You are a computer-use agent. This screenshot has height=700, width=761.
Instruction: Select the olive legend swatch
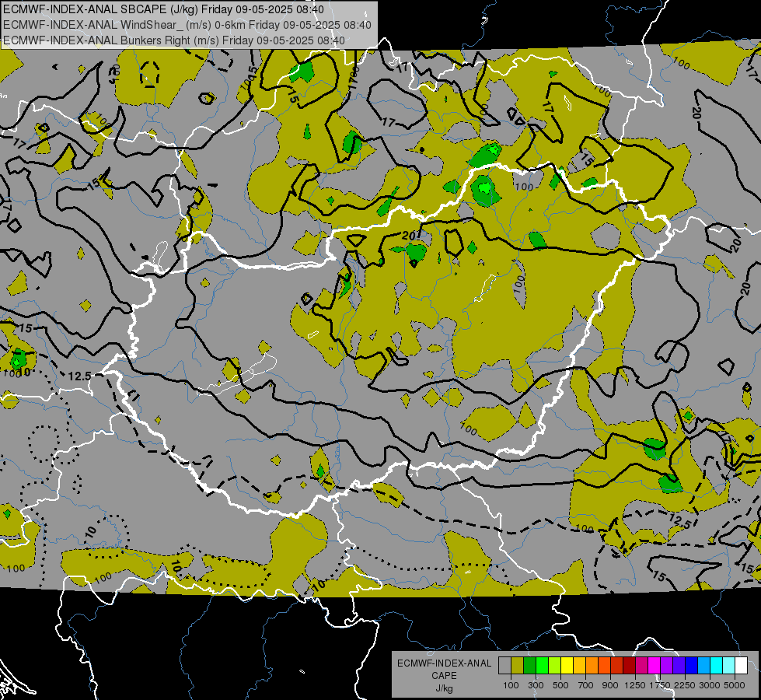point(518,666)
